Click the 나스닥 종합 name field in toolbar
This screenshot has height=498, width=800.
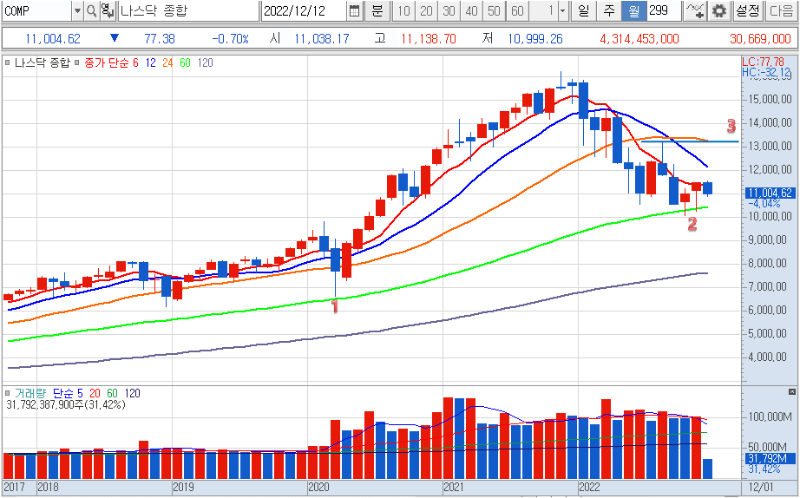tap(188, 11)
